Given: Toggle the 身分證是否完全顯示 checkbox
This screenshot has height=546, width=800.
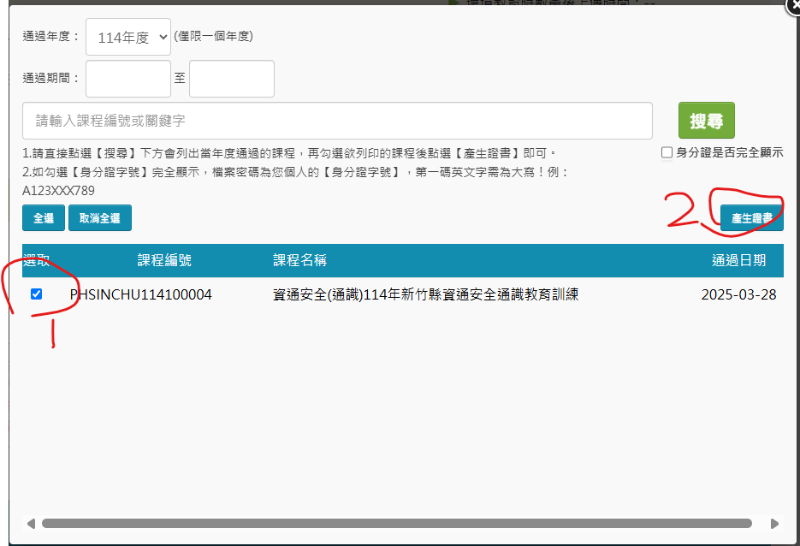Looking at the screenshot, I should point(667,153).
